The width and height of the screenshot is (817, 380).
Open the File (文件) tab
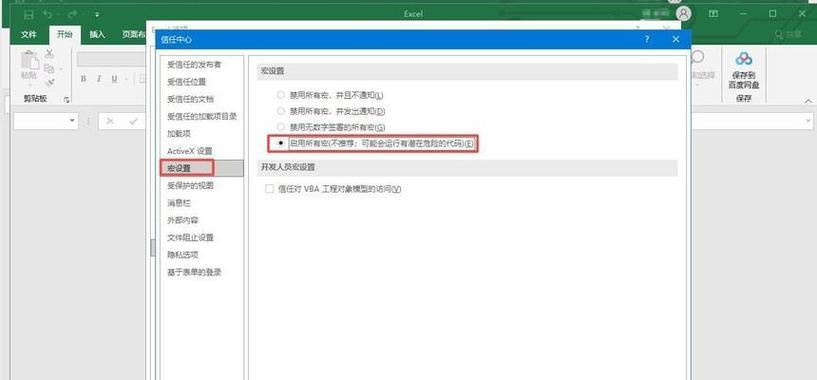click(x=29, y=34)
